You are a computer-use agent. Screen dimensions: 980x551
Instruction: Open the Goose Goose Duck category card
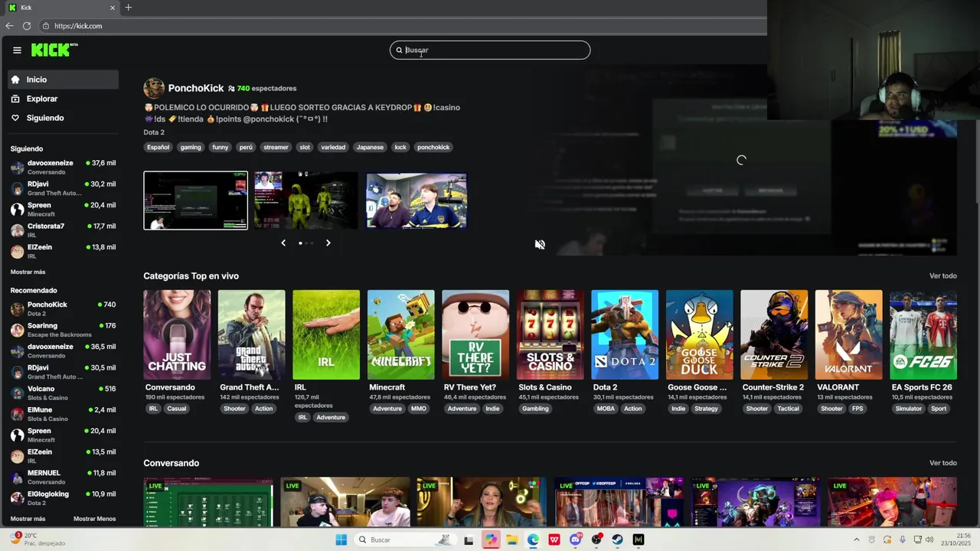point(700,334)
